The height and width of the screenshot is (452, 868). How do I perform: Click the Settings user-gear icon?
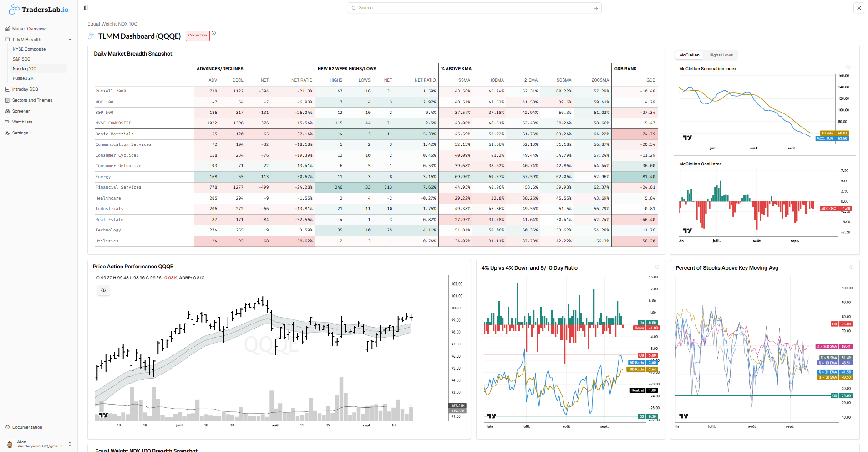pyautogui.click(x=7, y=133)
